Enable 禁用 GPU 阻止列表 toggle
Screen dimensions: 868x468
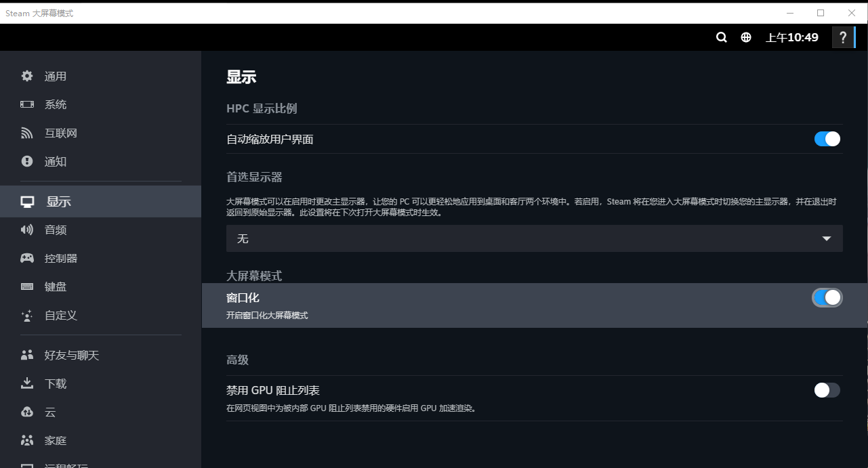tap(827, 390)
